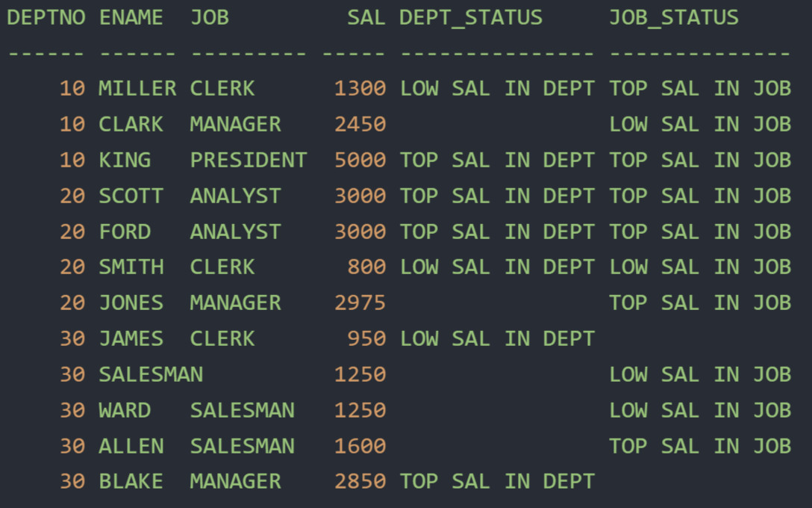
Task: Click the JOB column header
Action: pos(210,18)
